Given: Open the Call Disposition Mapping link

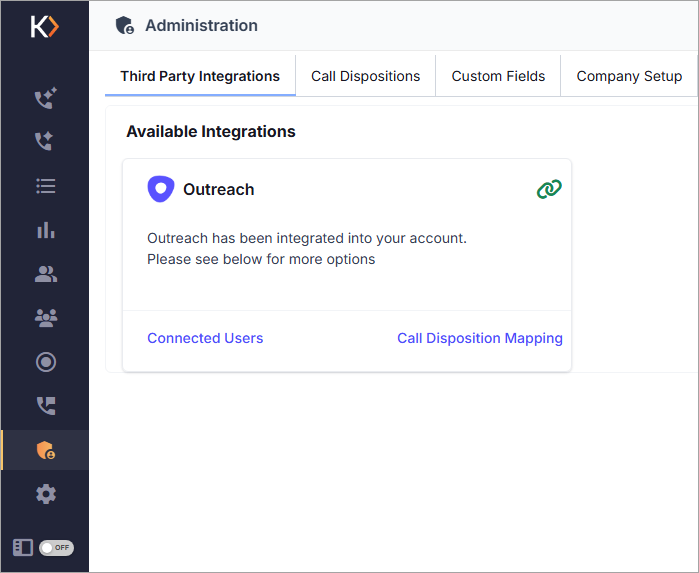Looking at the screenshot, I should point(480,338).
